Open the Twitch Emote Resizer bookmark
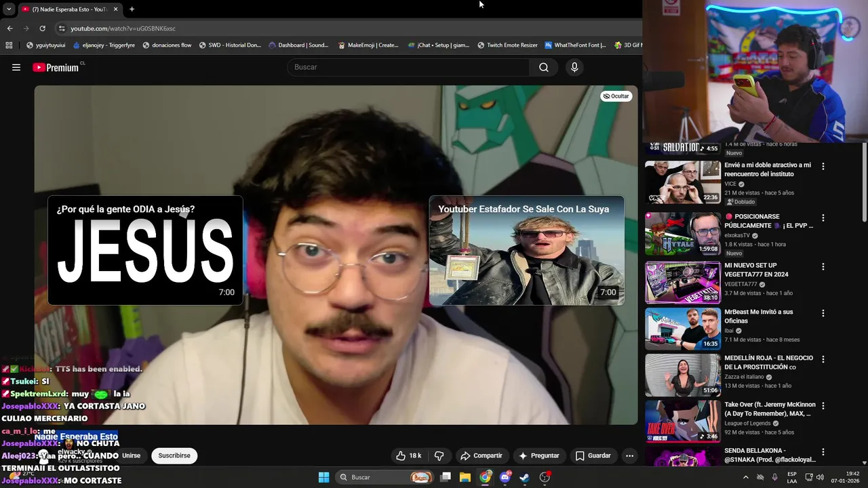 (x=507, y=45)
